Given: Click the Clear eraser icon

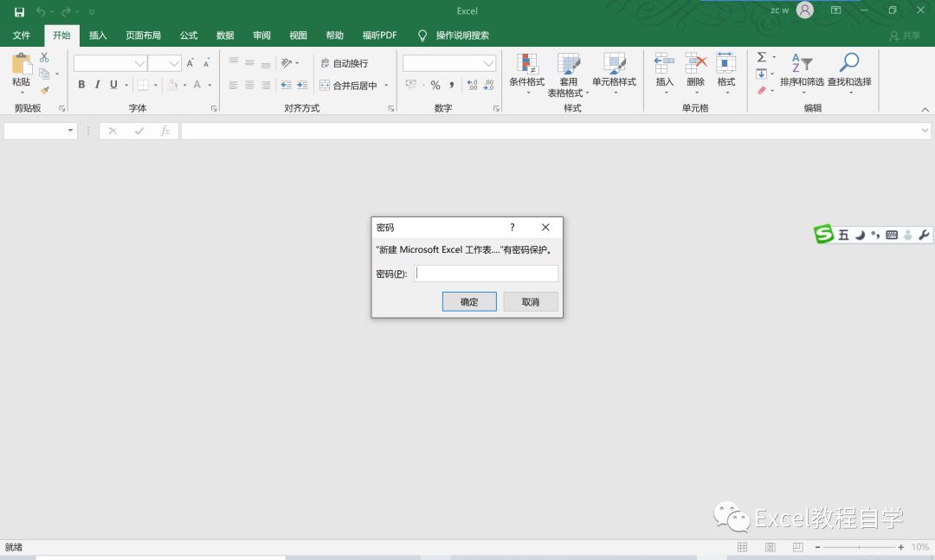Looking at the screenshot, I should point(762,91).
